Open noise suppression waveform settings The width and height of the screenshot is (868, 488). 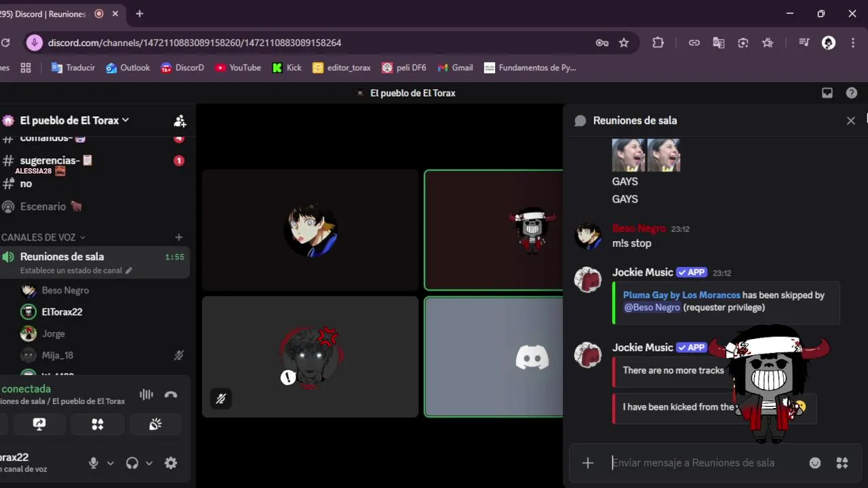(146, 395)
